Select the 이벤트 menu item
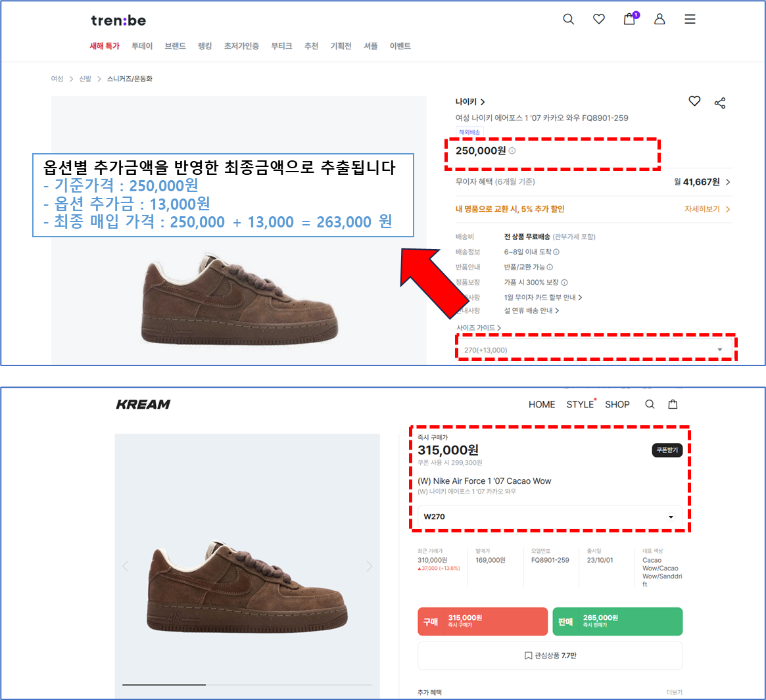 coord(400,46)
